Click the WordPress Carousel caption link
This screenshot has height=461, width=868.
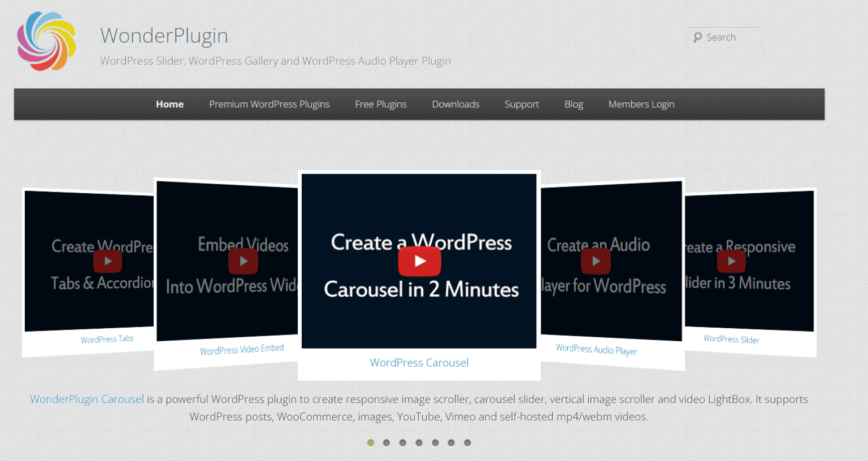(x=419, y=362)
